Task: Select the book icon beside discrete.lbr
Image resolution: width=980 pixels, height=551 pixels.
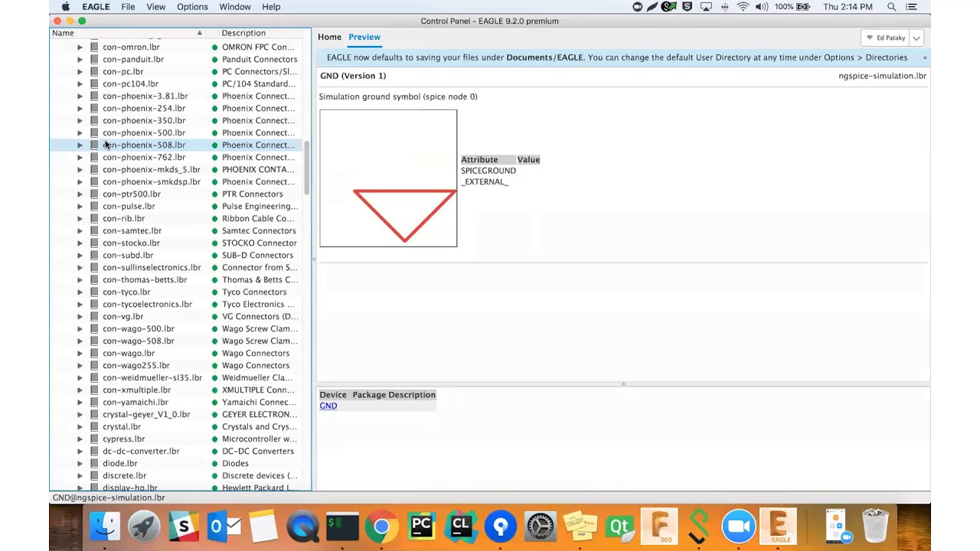Action: tap(94, 475)
